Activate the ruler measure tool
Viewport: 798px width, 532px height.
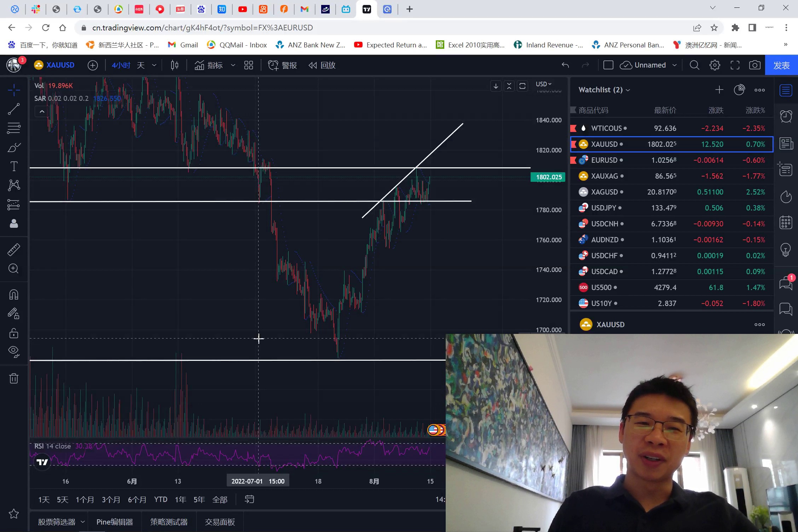click(x=14, y=250)
